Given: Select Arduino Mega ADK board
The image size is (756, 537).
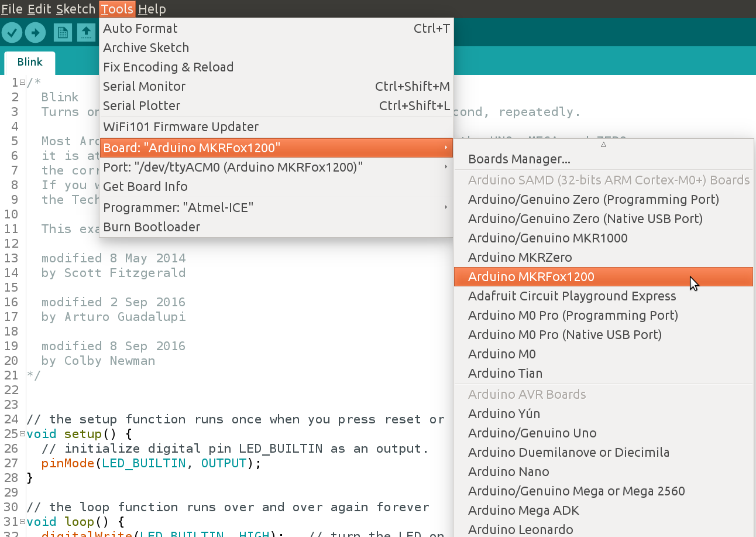Looking at the screenshot, I should tap(603, 510).
